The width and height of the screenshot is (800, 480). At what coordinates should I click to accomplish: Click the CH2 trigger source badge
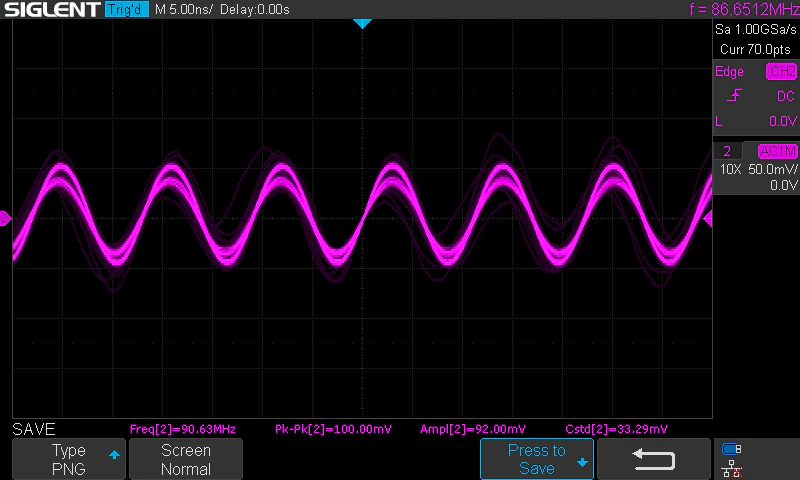coord(782,71)
